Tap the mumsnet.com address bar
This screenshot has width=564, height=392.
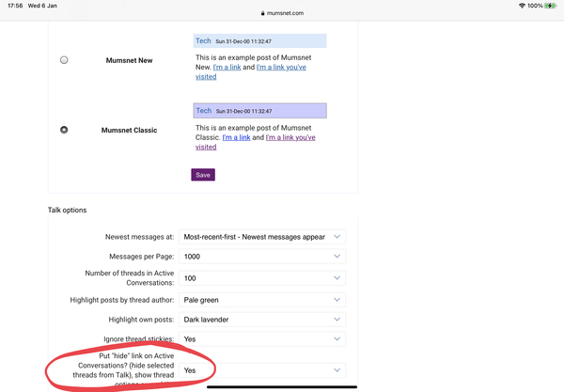pyautogui.click(x=282, y=13)
